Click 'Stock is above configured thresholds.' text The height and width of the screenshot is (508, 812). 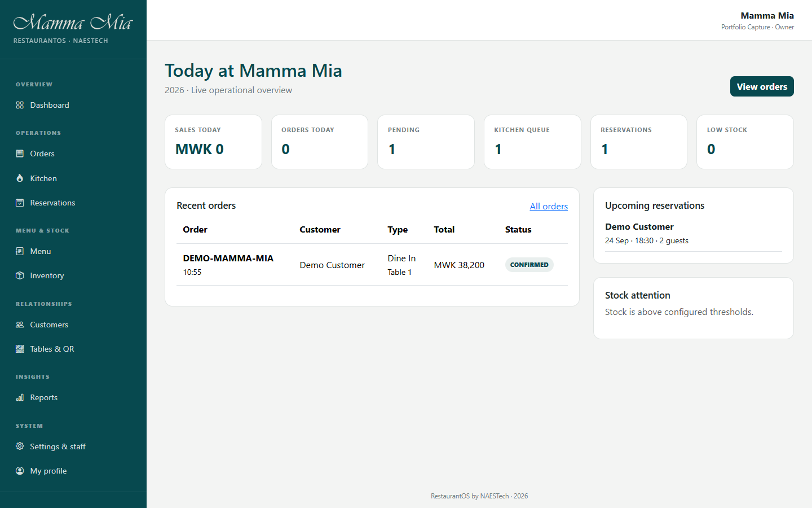click(x=679, y=312)
